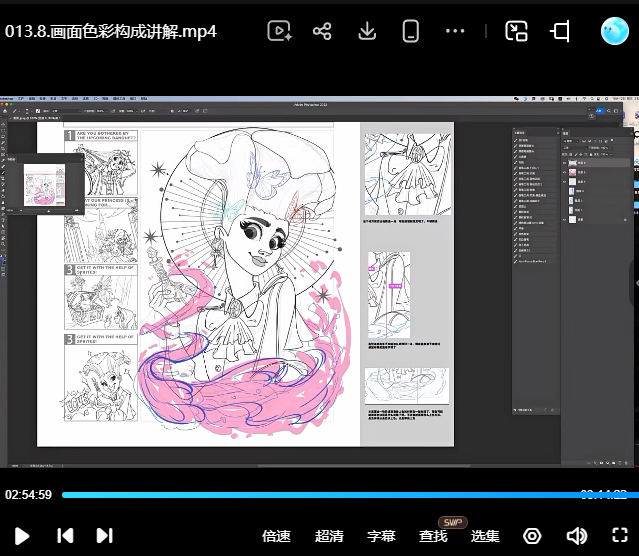
Task: Click the phone device icon
Action: (x=410, y=31)
